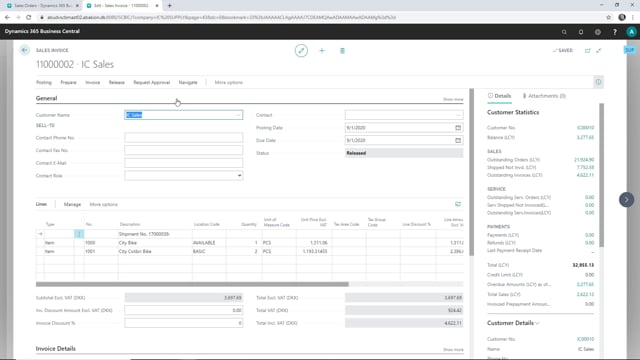Bookmark this page with the star icon
The height and width of the screenshot is (360, 640).
coord(609,18)
